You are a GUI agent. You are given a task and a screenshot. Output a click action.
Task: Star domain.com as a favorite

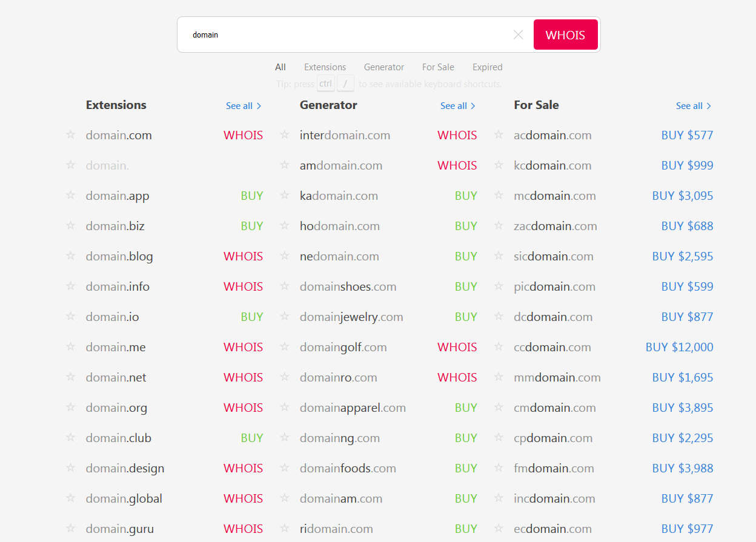[x=70, y=134]
